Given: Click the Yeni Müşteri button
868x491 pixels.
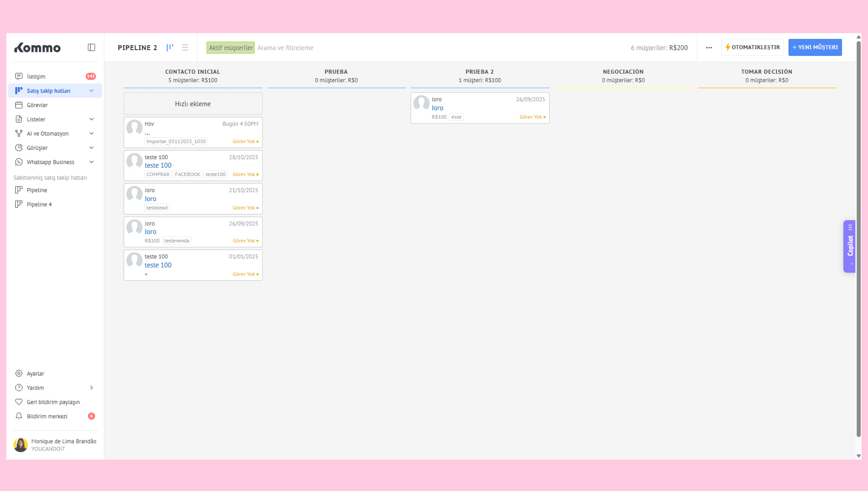Looking at the screenshot, I should [815, 47].
